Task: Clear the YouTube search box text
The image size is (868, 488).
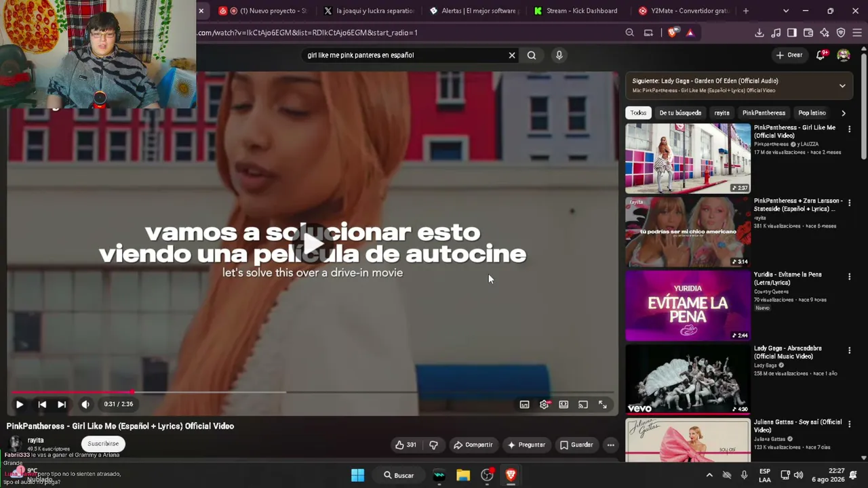Action: (512, 56)
